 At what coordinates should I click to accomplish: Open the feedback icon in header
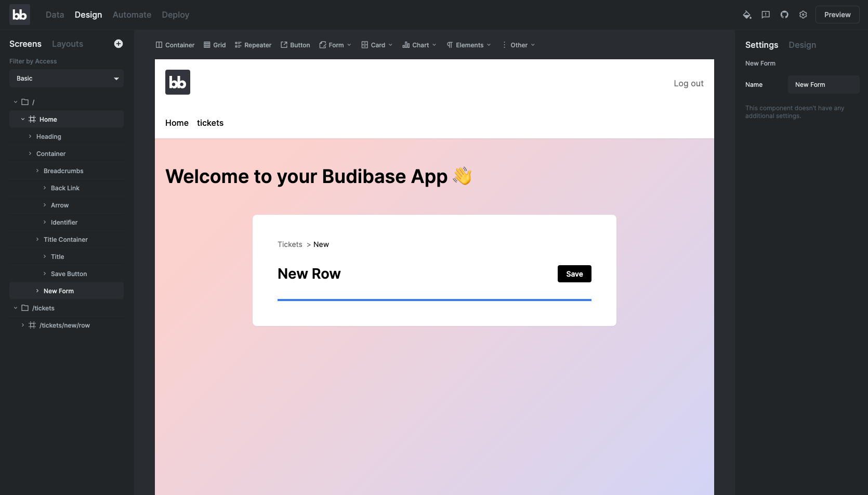pos(766,15)
